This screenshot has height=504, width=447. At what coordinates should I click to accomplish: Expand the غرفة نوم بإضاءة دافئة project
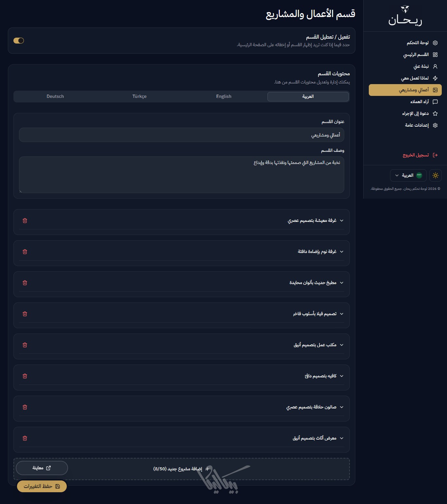pos(317,252)
